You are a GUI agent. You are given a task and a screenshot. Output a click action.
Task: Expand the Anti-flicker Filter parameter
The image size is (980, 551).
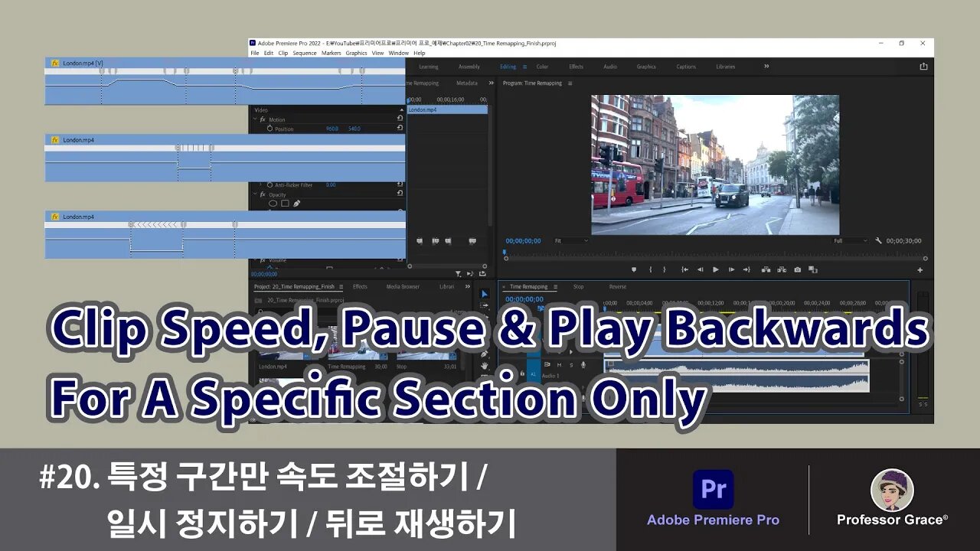[x=260, y=184]
